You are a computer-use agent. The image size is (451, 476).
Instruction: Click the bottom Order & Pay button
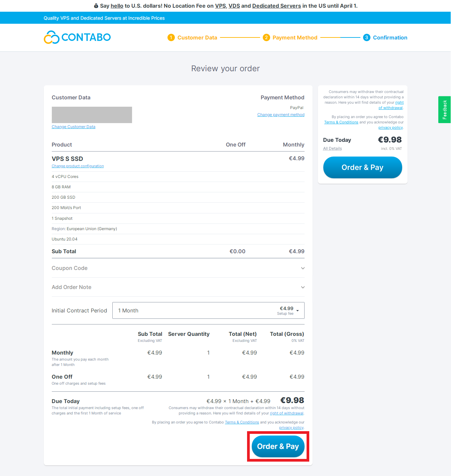tap(278, 446)
